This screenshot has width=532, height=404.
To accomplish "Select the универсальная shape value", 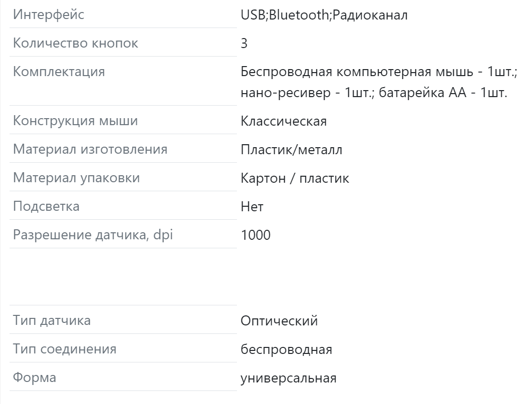I will click(x=289, y=377).
